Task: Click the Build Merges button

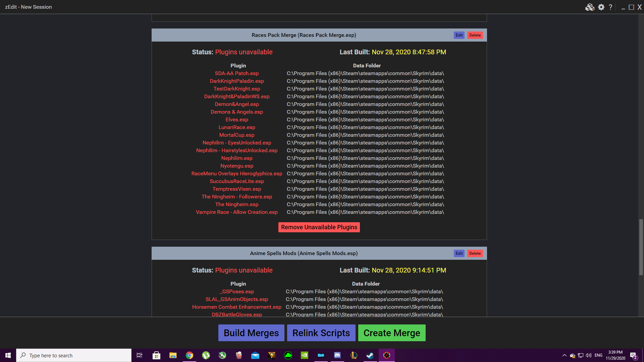Action: (x=251, y=333)
